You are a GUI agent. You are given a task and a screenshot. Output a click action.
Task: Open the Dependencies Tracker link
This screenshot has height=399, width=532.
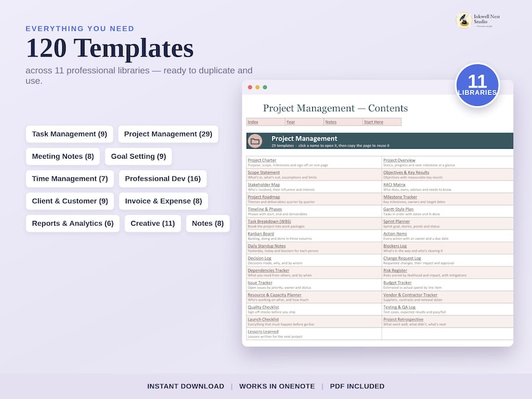click(269, 270)
